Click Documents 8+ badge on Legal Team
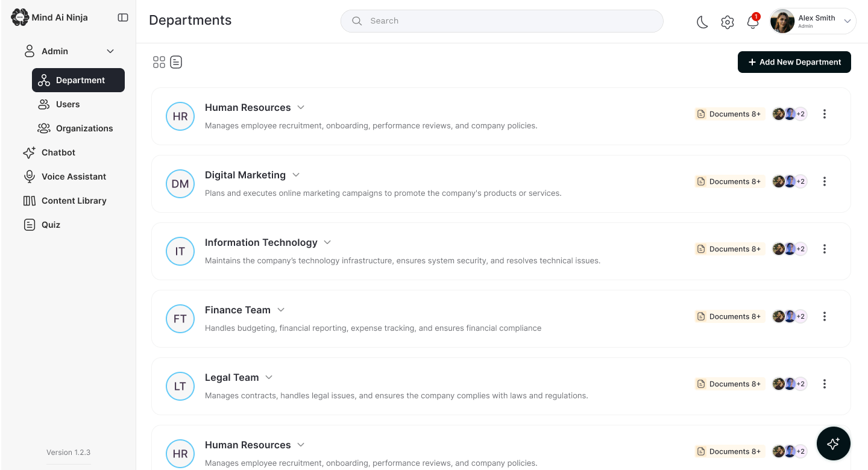Viewport: 868px width, 470px height. [x=729, y=384]
